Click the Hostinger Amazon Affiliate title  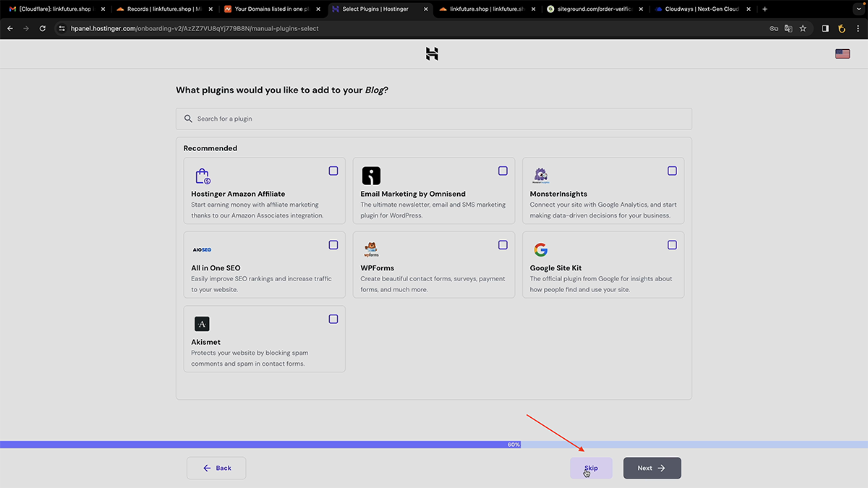238,194
